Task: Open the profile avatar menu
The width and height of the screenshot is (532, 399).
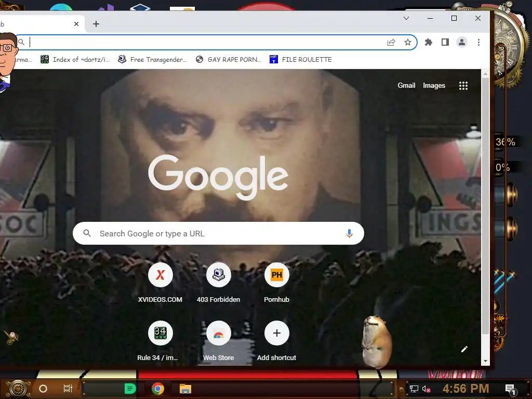Action: pos(462,42)
